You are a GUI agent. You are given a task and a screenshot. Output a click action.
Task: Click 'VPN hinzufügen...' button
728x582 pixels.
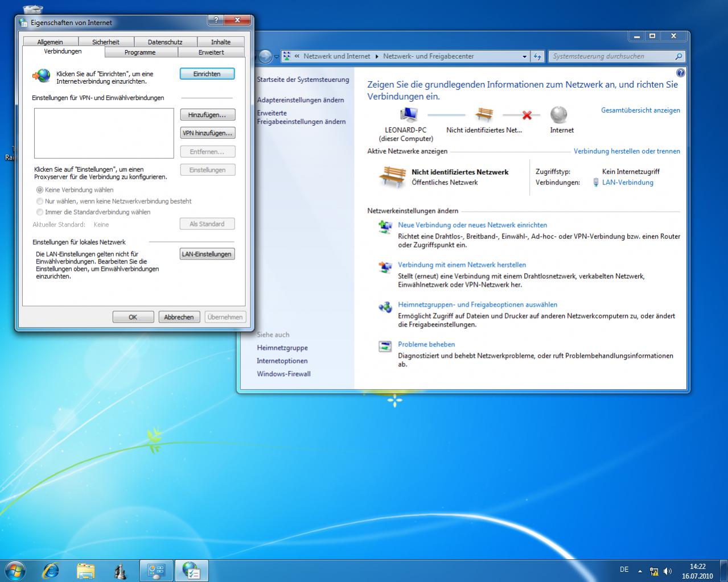(x=207, y=133)
